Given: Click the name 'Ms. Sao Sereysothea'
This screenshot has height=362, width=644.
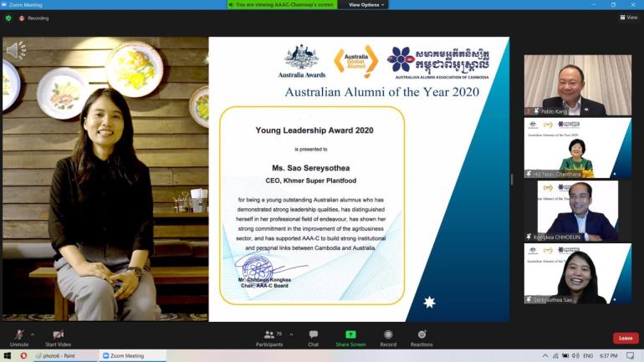Looking at the screenshot, I should point(311,168).
